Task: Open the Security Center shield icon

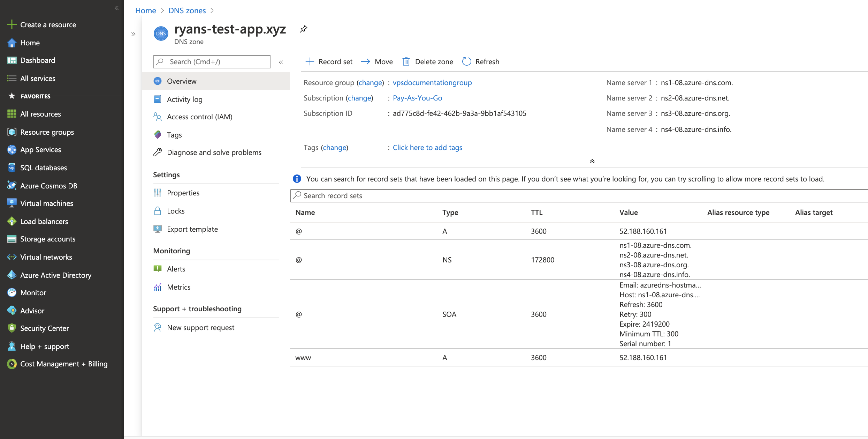Action: 12,328
